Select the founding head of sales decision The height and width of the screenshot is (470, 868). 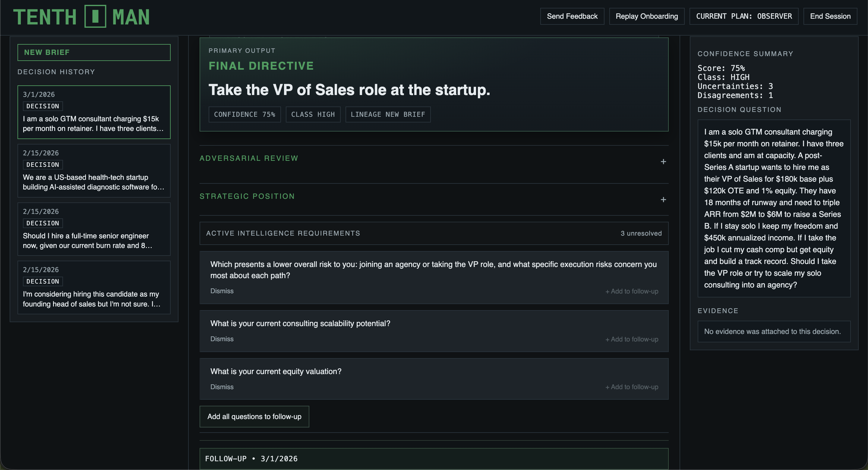[94, 287]
